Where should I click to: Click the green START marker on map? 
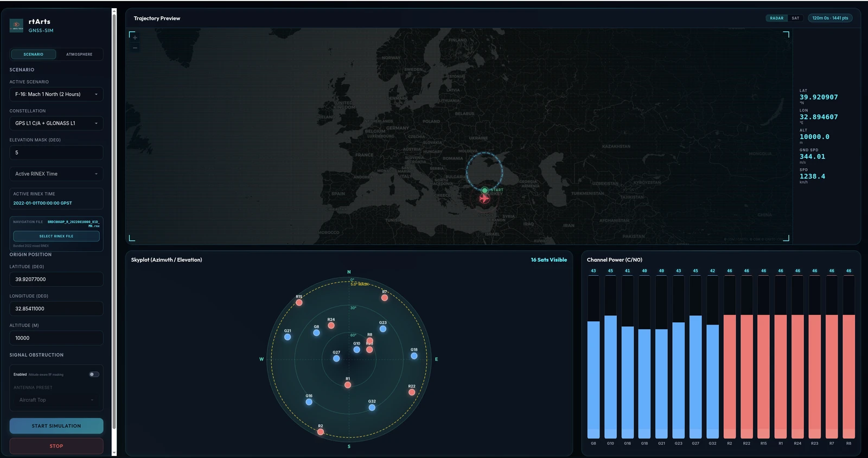coord(484,190)
